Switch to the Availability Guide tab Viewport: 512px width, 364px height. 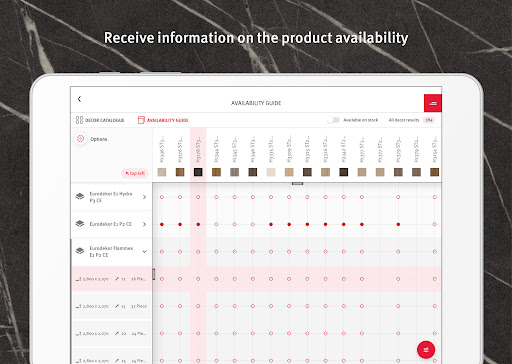163,120
